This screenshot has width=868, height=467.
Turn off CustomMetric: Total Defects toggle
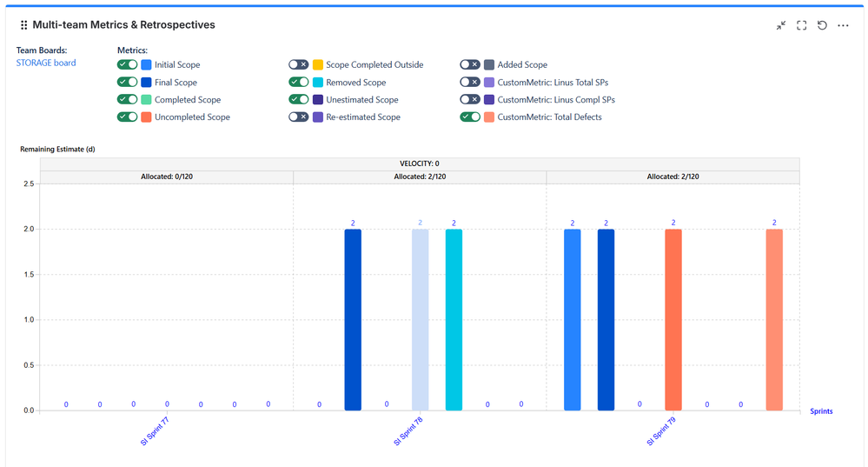click(x=470, y=117)
